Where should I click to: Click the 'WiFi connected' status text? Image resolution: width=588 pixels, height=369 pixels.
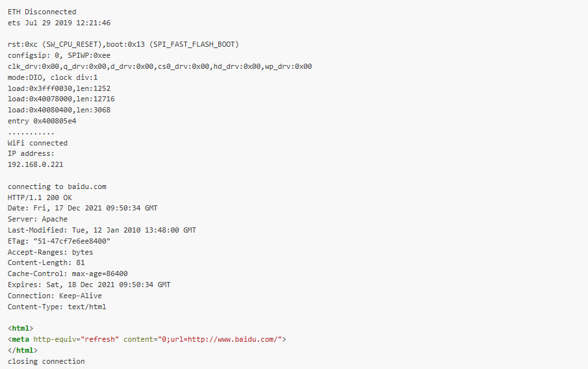click(38, 144)
